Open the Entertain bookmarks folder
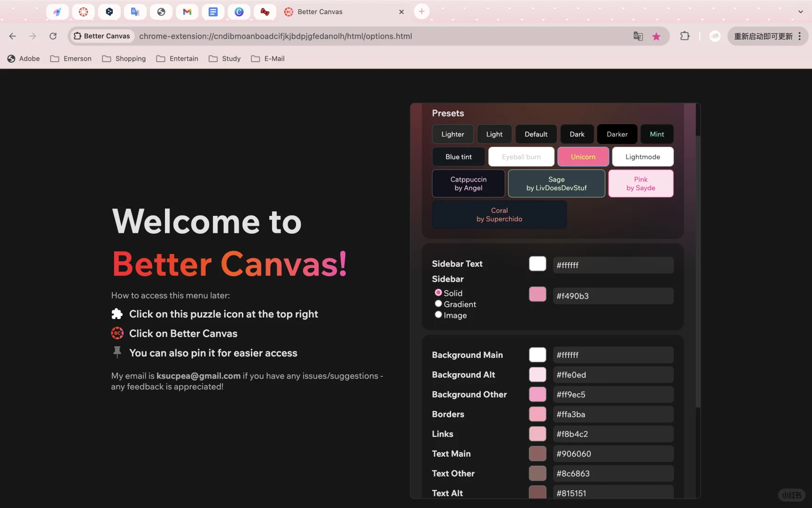Screen dimensions: 812x508 click(177, 59)
